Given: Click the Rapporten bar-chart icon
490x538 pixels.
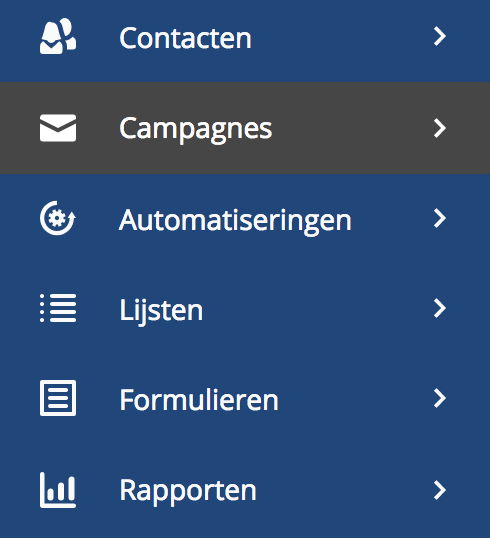Looking at the screenshot, I should coord(58,490).
